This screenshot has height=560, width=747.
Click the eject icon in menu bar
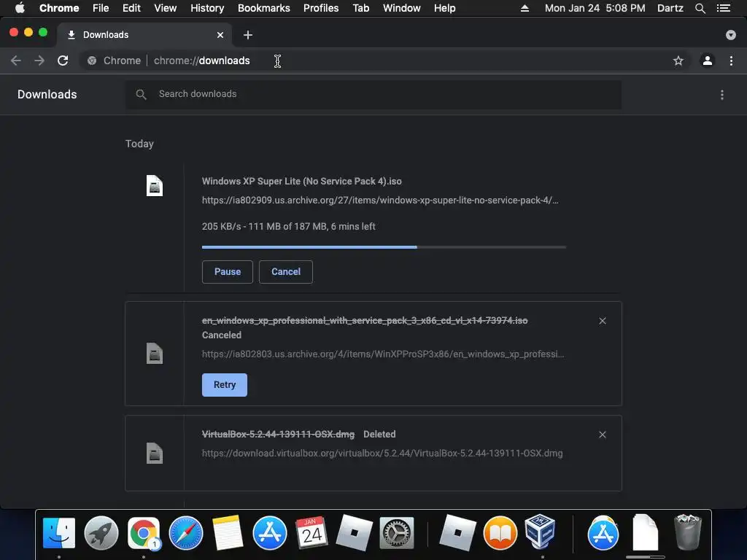(525, 8)
